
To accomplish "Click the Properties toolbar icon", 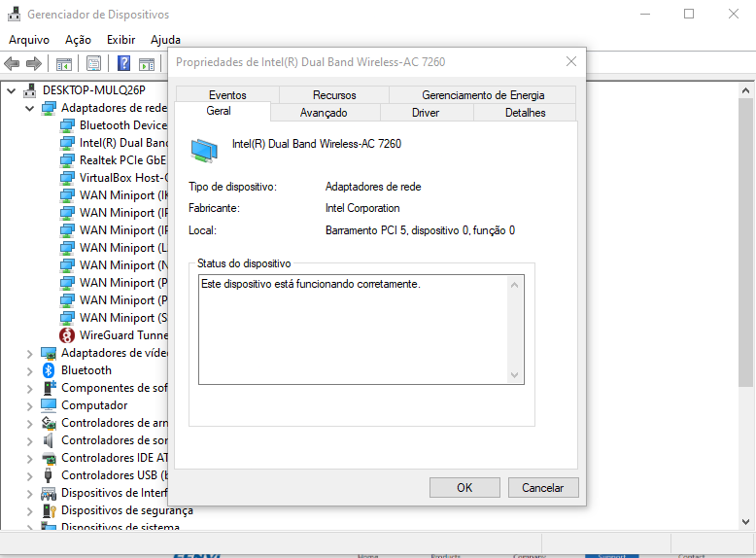I will tap(93, 63).
